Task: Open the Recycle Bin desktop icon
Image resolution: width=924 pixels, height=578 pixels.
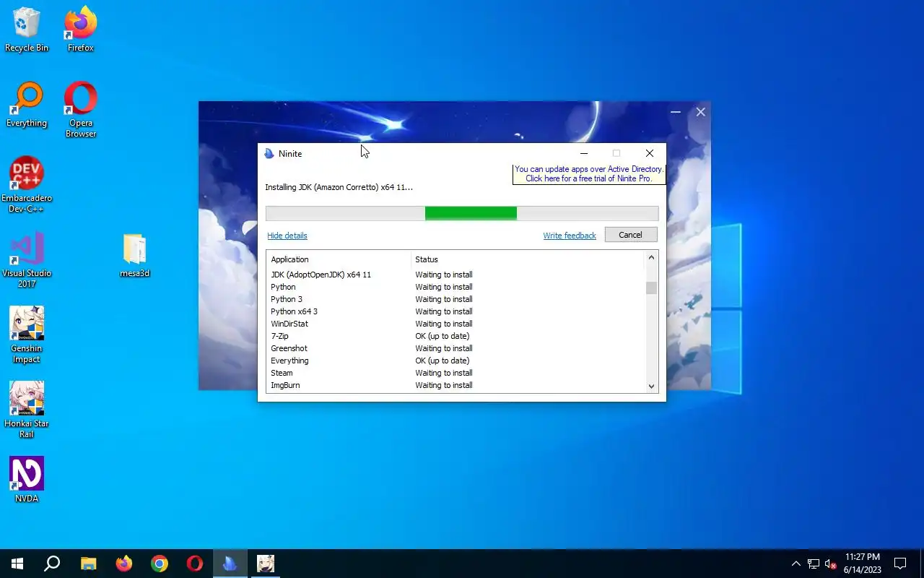Action: [27, 30]
